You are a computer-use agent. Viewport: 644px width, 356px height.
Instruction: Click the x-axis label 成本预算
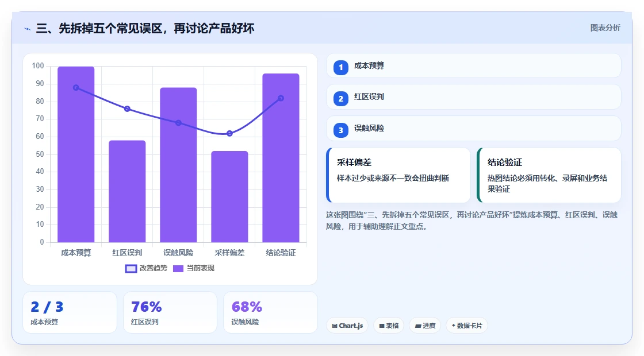(x=76, y=253)
